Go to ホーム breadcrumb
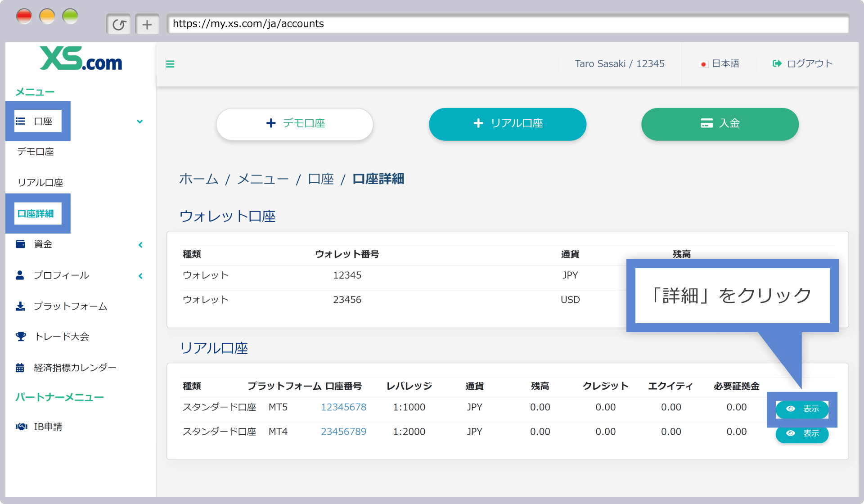Screen dimensions: 864x504 pyautogui.click(x=199, y=179)
